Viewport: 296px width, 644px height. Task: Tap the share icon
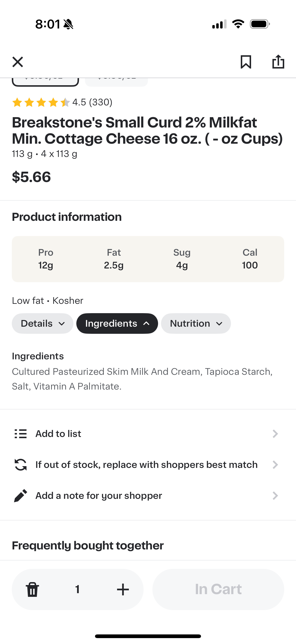click(x=278, y=62)
